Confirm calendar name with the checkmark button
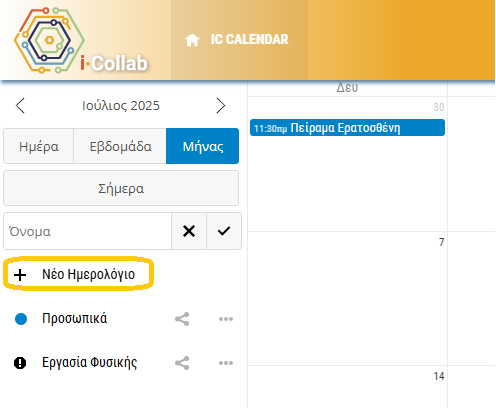 (x=224, y=231)
